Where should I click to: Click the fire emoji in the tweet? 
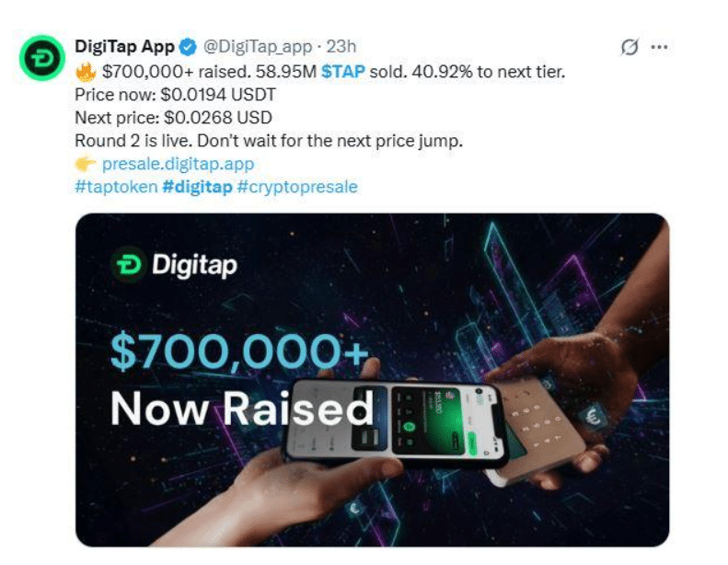[87, 71]
